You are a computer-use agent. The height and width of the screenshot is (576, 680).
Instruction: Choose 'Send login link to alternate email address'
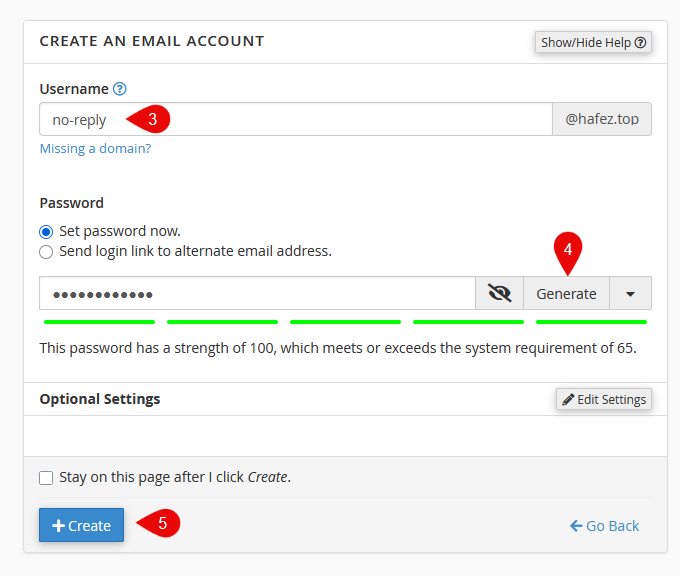(x=46, y=252)
